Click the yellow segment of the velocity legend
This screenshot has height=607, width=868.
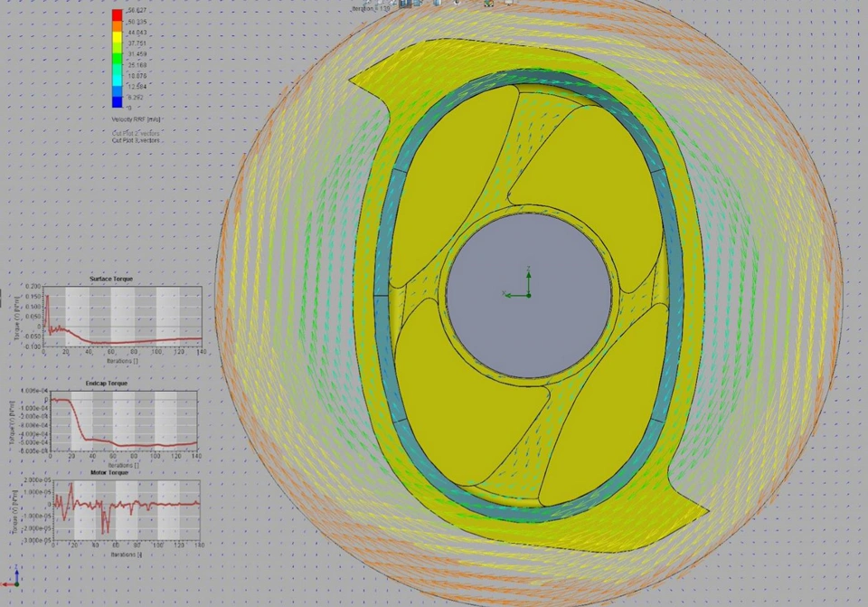pos(117,38)
